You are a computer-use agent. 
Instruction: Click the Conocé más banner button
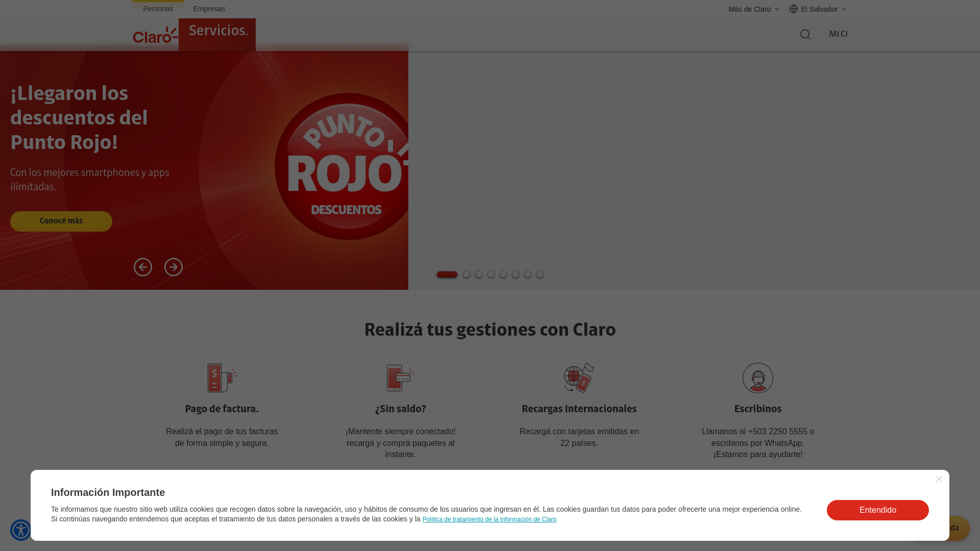tap(61, 221)
